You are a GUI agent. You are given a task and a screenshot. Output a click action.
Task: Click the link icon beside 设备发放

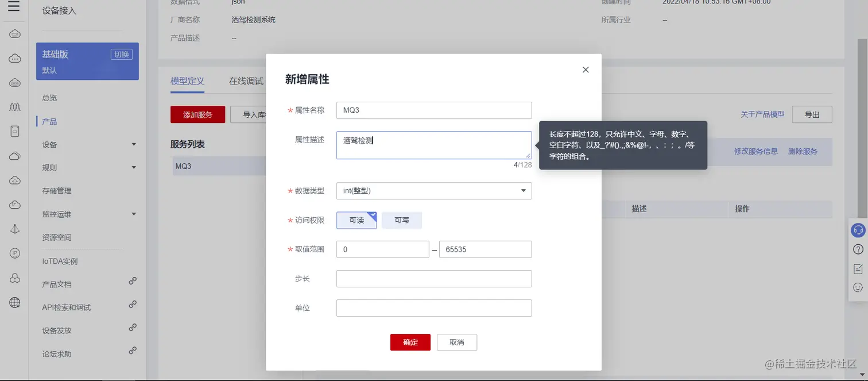pos(133,327)
